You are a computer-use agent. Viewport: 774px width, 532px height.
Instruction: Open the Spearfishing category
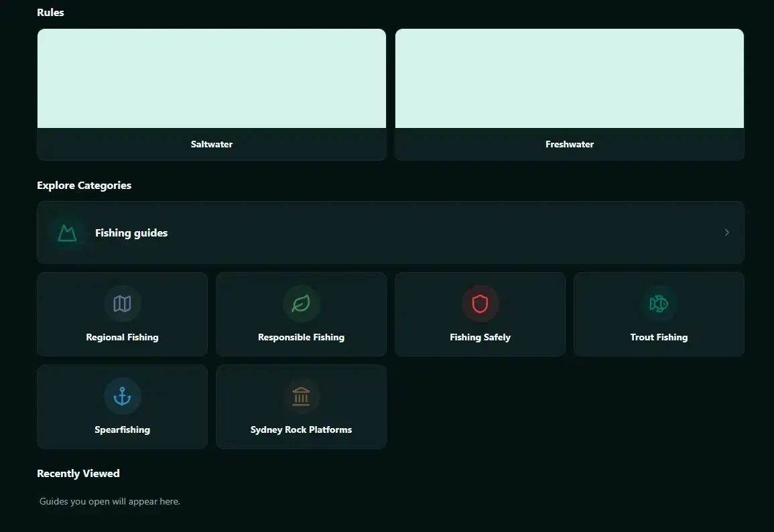coord(123,407)
